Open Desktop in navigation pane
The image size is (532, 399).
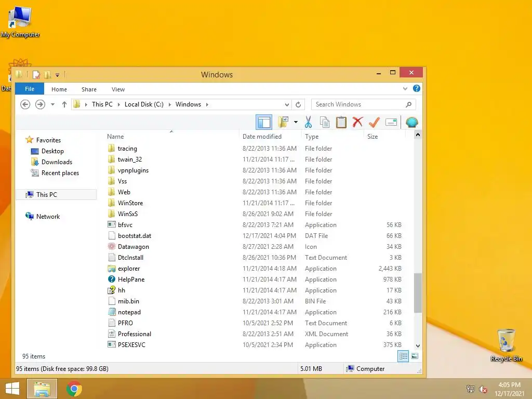52,151
